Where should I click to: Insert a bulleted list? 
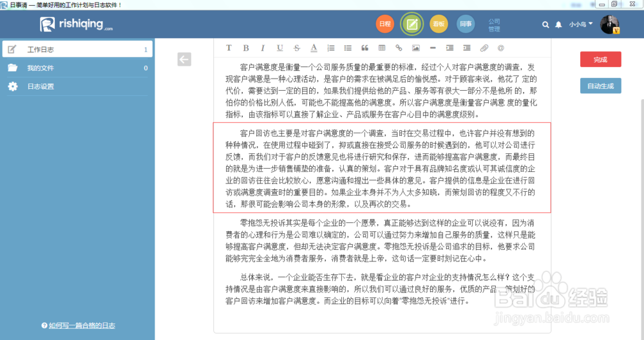(x=348, y=48)
